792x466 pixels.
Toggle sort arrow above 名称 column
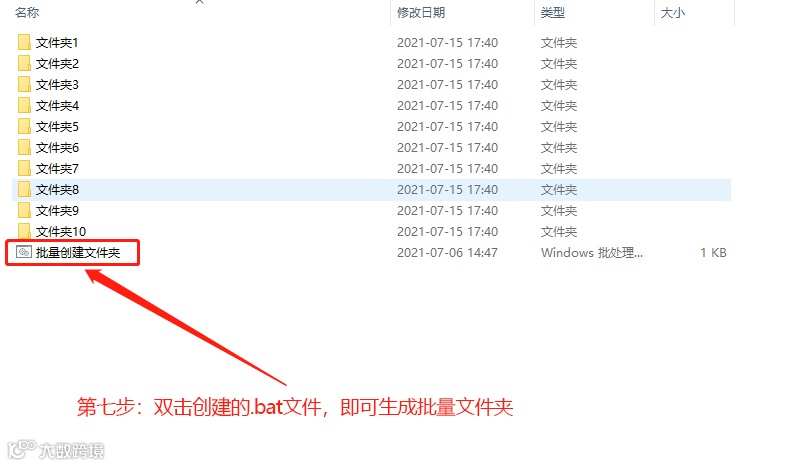(200, 2)
